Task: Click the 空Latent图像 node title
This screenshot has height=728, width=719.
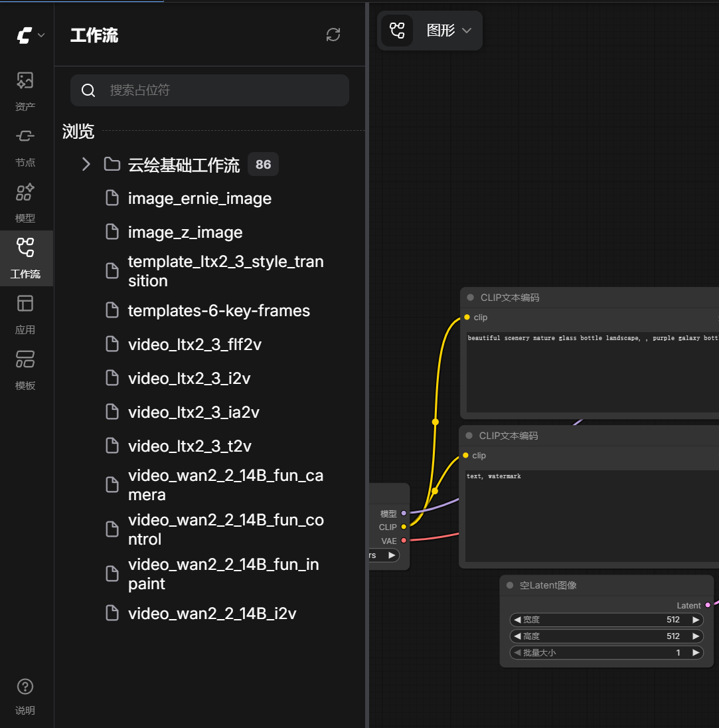Action: [x=548, y=585]
